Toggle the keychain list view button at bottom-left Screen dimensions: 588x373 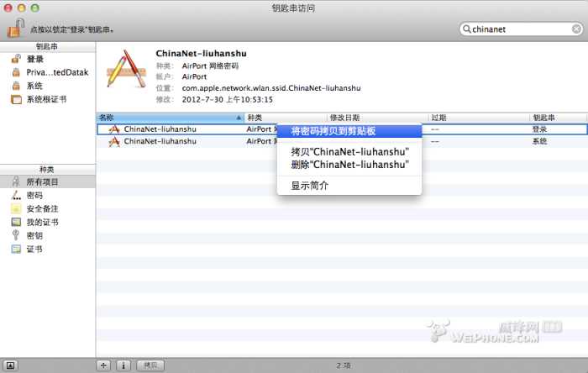click(x=10, y=365)
